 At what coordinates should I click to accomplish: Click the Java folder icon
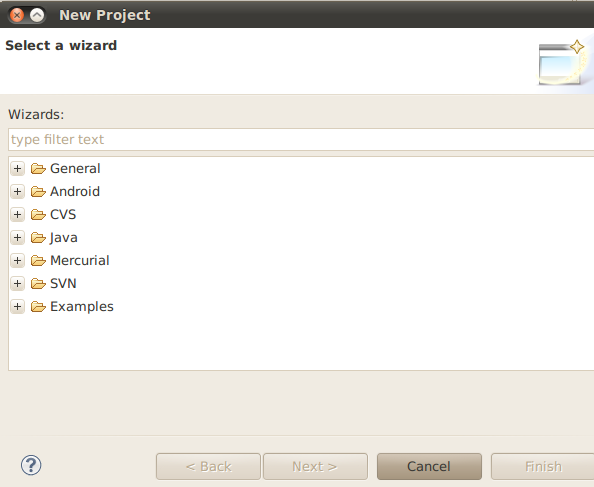(x=38, y=238)
